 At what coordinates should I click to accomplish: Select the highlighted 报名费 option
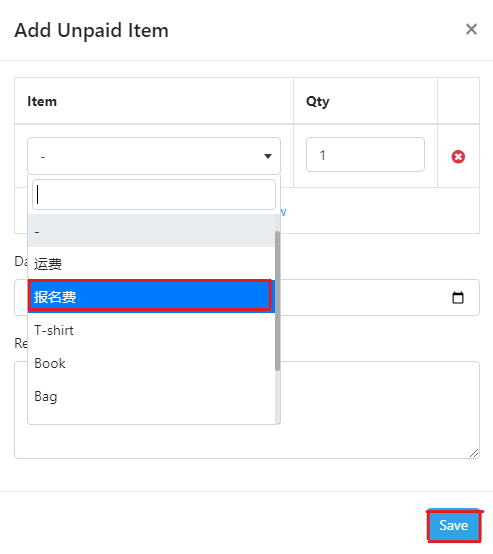click(x=151, y=296)
